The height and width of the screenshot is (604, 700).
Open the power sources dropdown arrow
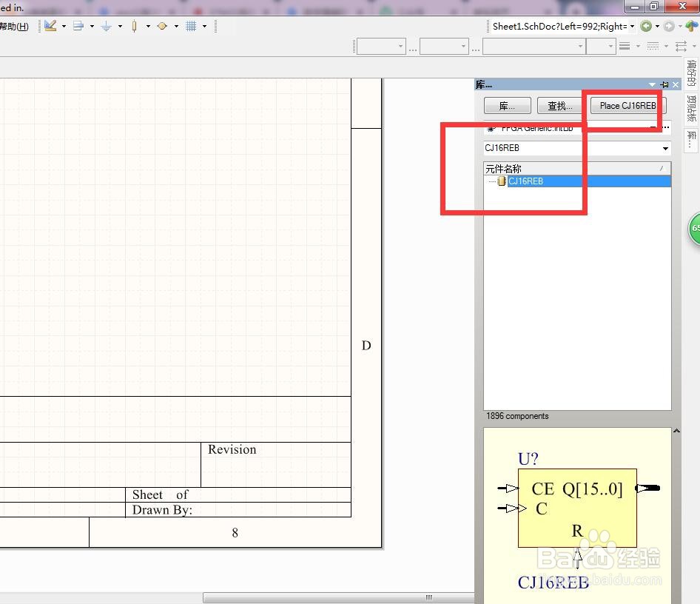point(120,27)
